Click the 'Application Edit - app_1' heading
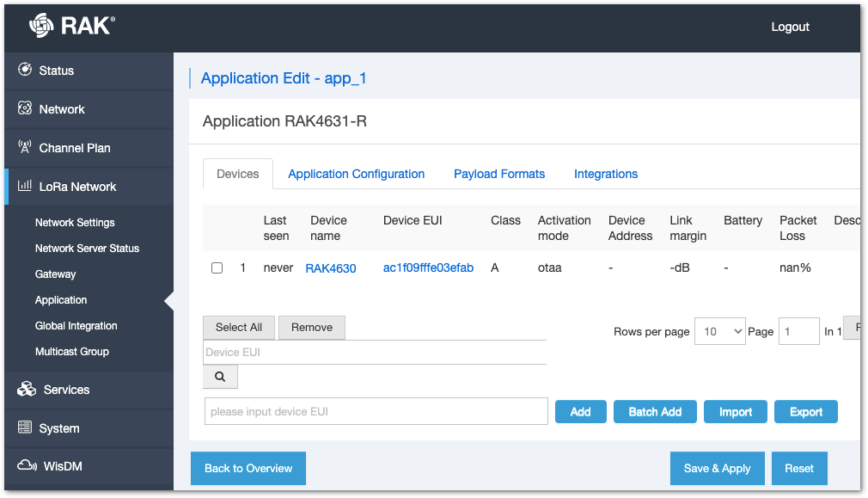The image size is (868, 498). [x=284, y=78]
